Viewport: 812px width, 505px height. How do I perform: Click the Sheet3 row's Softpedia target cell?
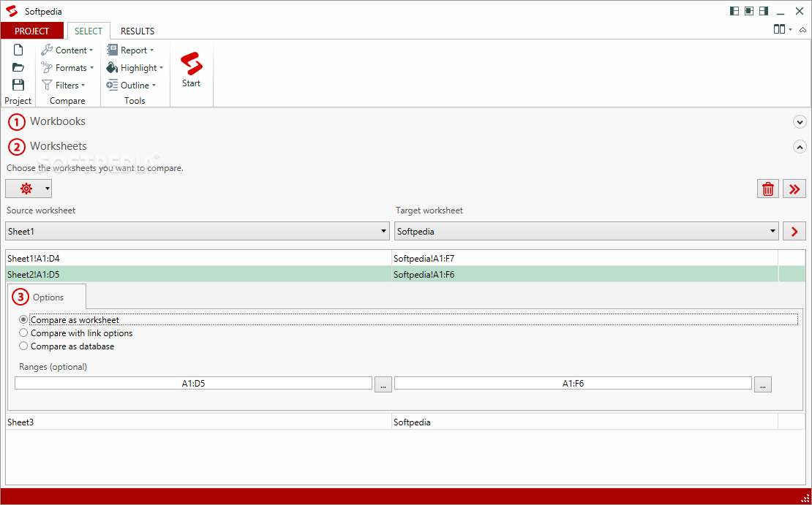click(584, 422)
